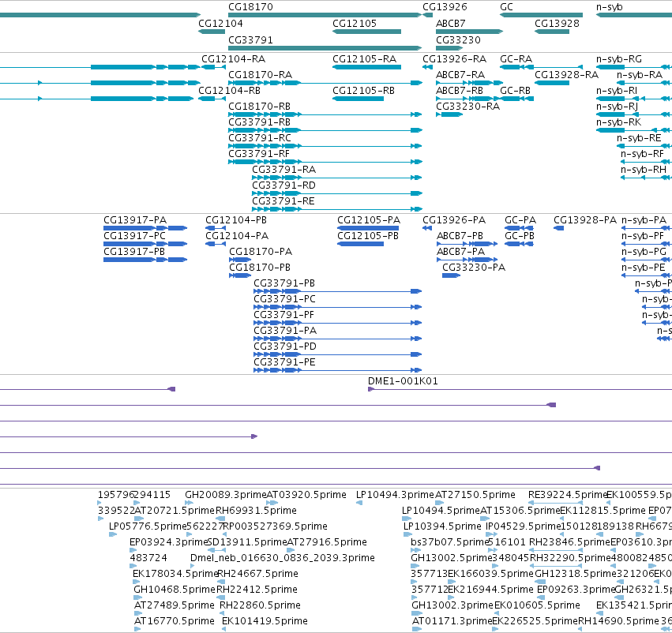Click transcript label CG12104-RA
Viewport: 672px width, 633px height.
(x=234, y=58)
